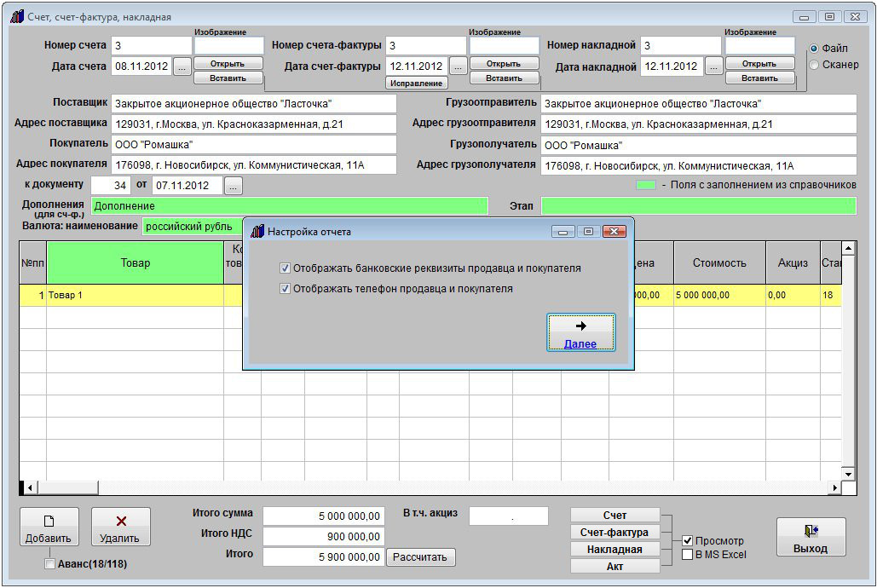Select the Сканер radio button
Screen dimensions: 877x588
[814, 65]
